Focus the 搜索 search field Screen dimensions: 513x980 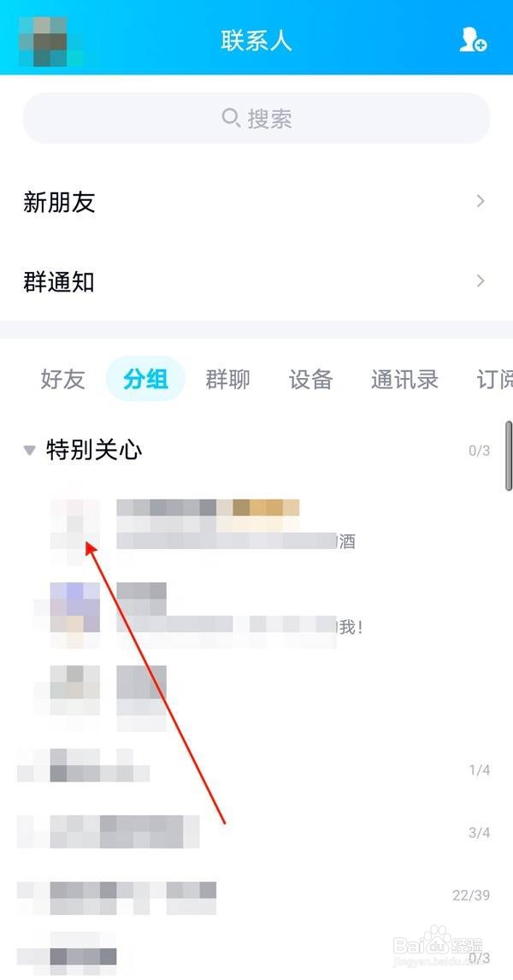[256, 117]
